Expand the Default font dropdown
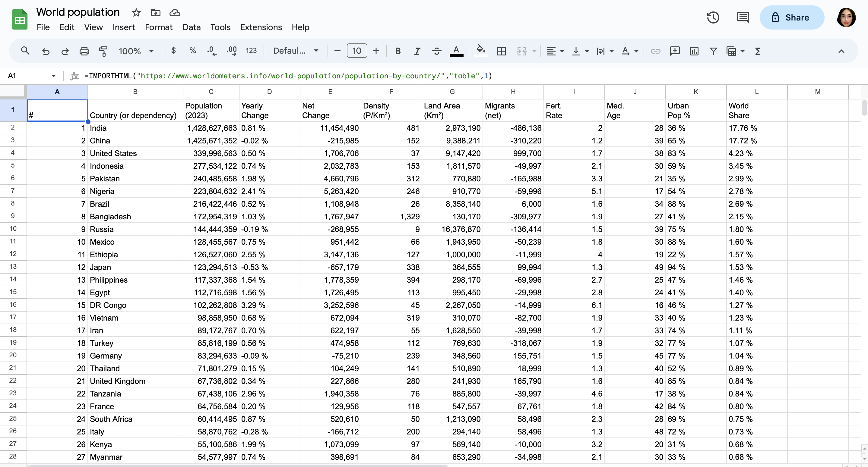Viewport: 868px width, 467px height. [296, 51]
